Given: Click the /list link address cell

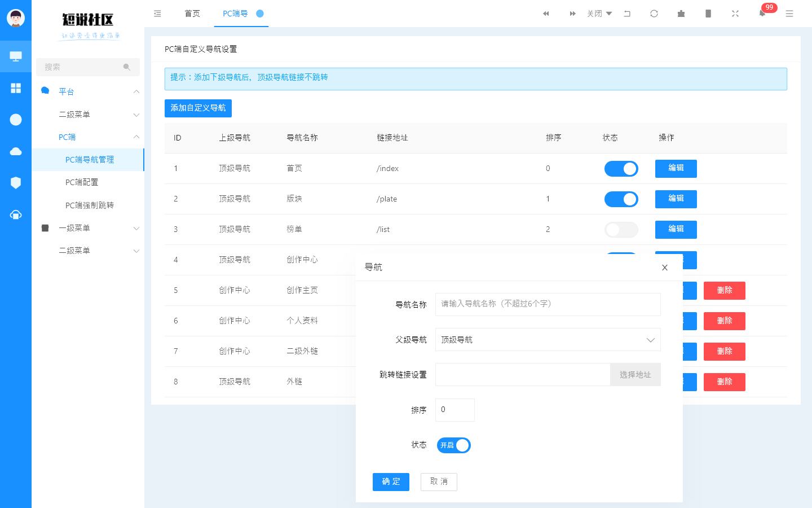Looking at the screenshot, I should pyautogui.click(x=383, y=230).
